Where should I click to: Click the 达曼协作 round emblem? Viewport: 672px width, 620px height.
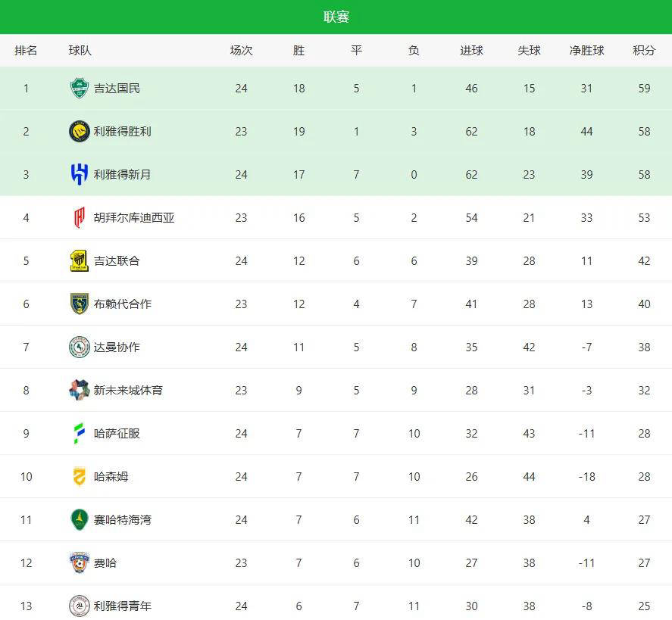coord(79,347)
